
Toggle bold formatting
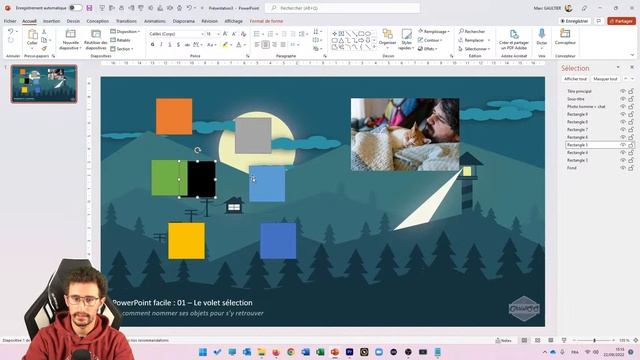[x=153, y=44]
